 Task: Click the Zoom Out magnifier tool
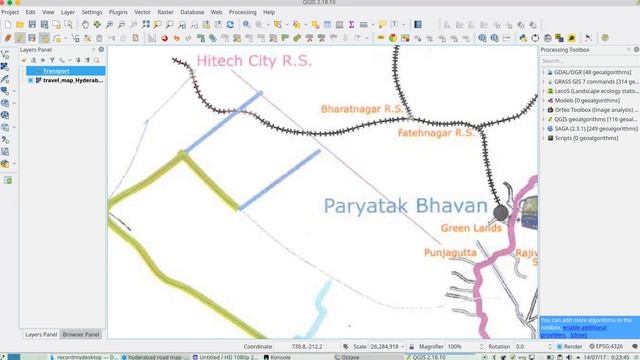tap(121, 25)
